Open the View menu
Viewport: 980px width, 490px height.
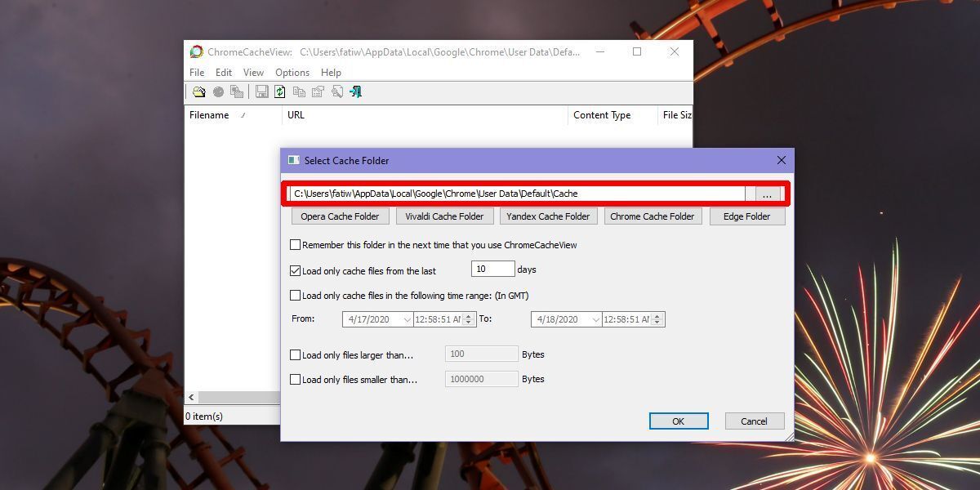coord(253,72)
